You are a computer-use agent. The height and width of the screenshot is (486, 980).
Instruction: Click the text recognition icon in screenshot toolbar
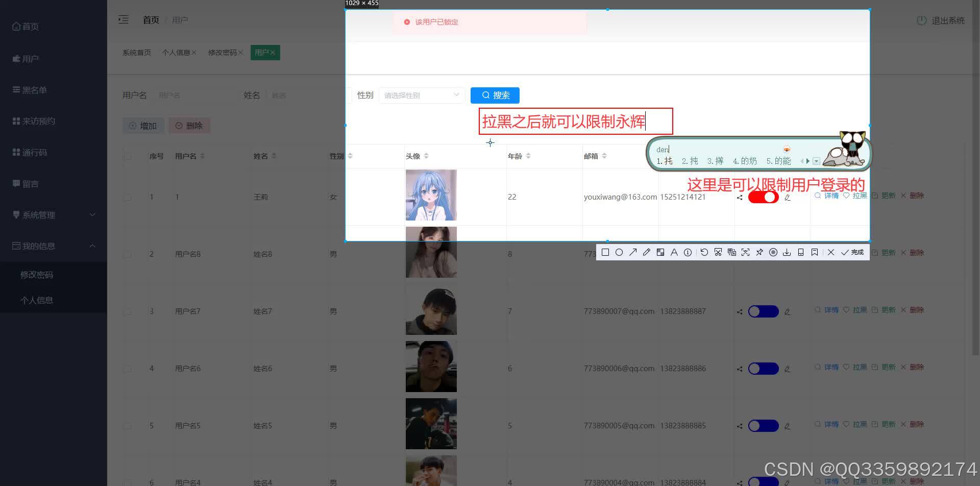point(746,252)
